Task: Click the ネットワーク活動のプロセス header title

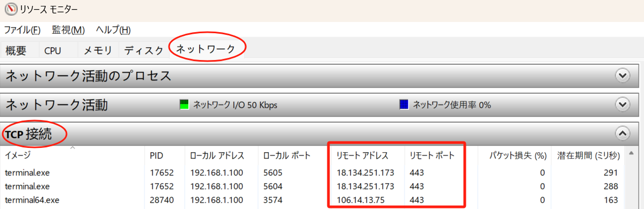Action: tap(89, 76)
